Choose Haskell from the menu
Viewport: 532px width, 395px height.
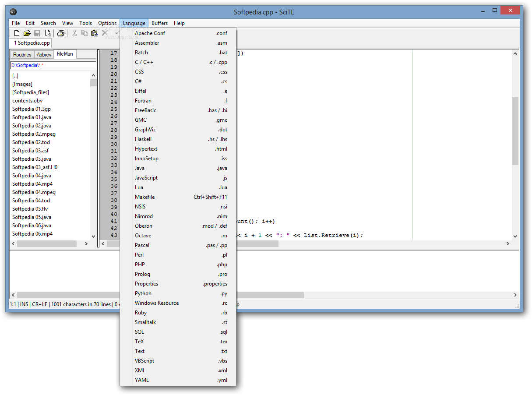tap(178, 139)
